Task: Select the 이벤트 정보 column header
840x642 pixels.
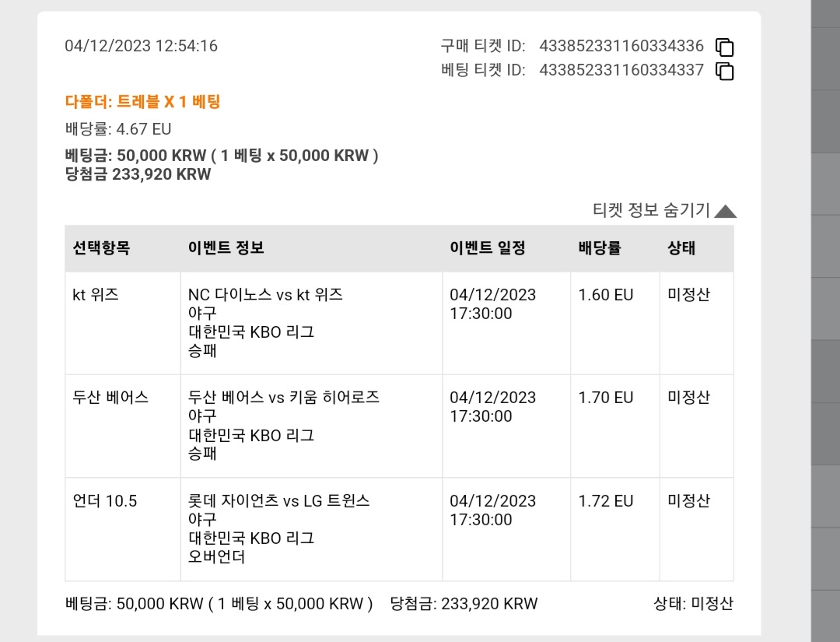Action: (226, 248)
